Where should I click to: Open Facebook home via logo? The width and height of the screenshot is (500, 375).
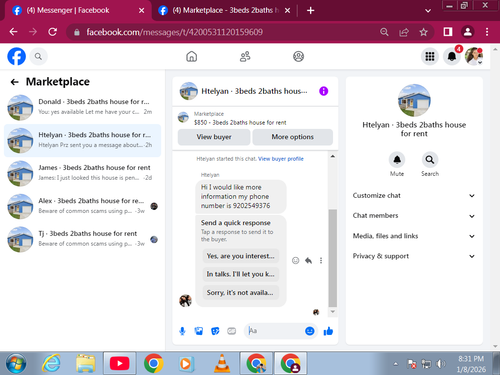(16, 56)
